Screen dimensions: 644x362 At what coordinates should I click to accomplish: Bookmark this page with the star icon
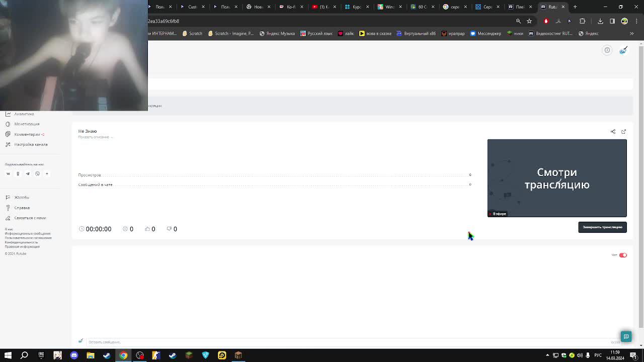[529, 21]
